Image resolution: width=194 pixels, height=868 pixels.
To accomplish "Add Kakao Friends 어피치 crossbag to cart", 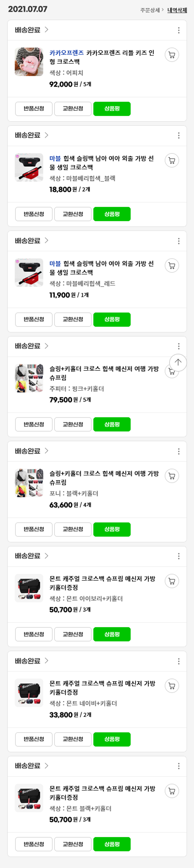I will click(172, 55).
